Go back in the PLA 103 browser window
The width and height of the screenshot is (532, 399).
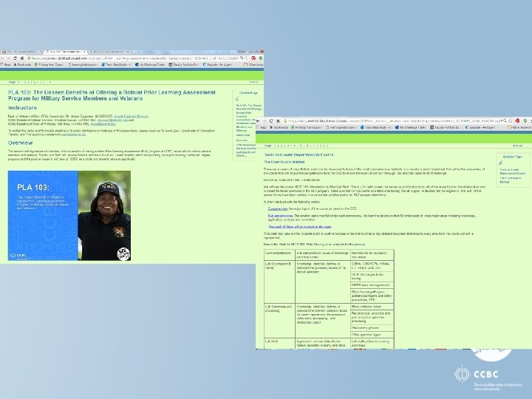pos(2,58)
